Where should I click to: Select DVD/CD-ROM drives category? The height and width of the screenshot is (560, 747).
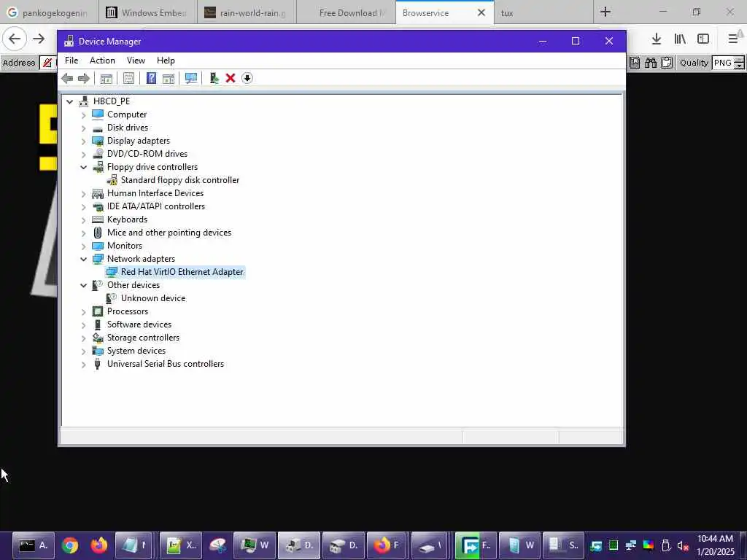point(147,154)
